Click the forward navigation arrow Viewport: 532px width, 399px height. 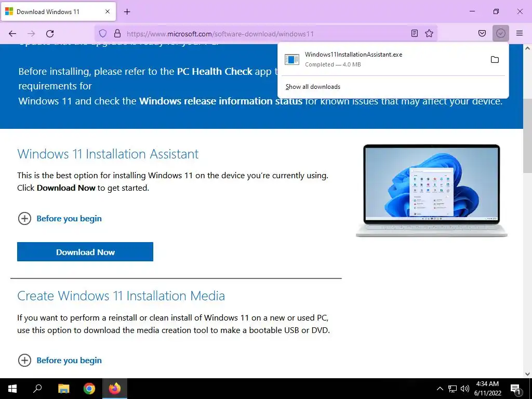31,34
